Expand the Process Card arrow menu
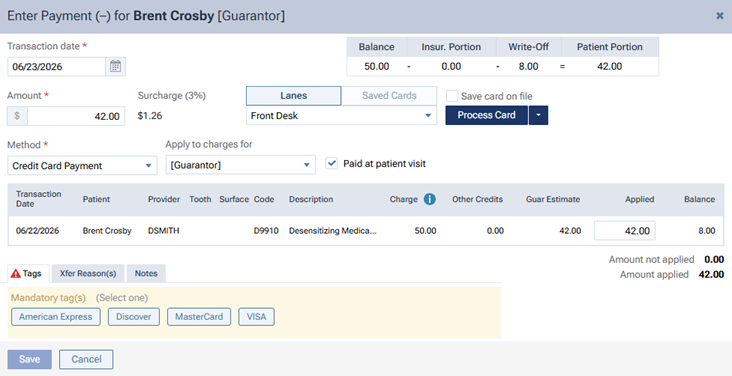732x376 pixels. click(538, 115)
